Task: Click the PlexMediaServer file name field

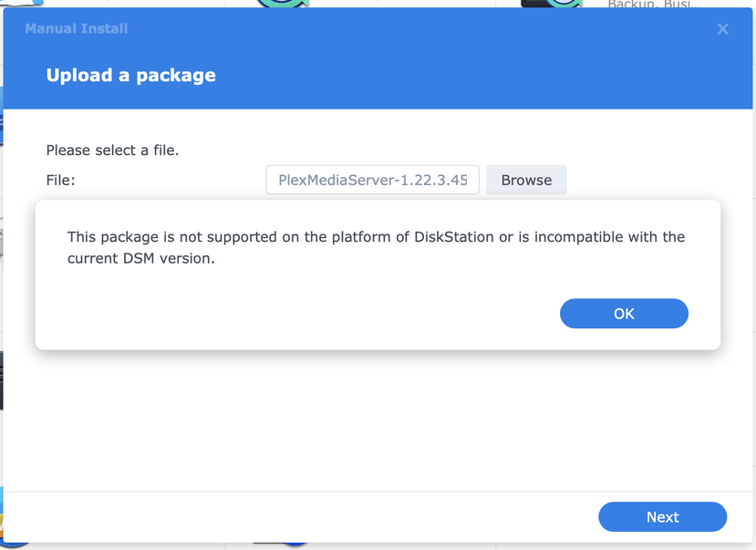Action: [x=372, y=180]
